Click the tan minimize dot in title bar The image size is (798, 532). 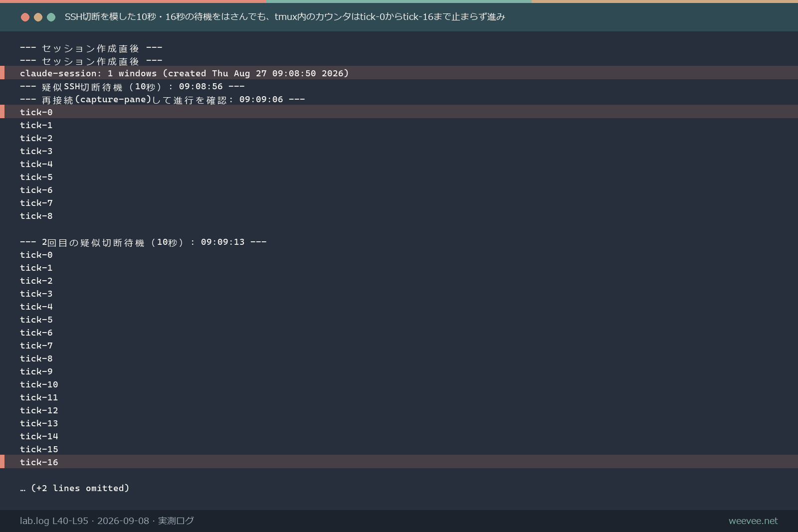38,17
